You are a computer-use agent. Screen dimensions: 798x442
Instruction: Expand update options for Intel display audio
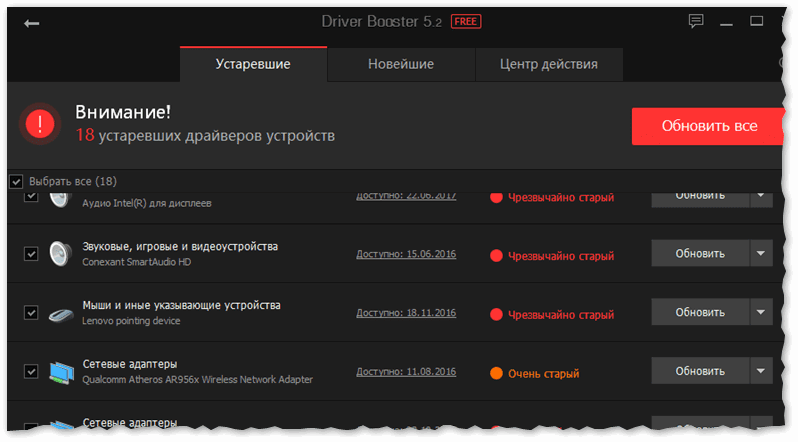(x=761, y=200)
